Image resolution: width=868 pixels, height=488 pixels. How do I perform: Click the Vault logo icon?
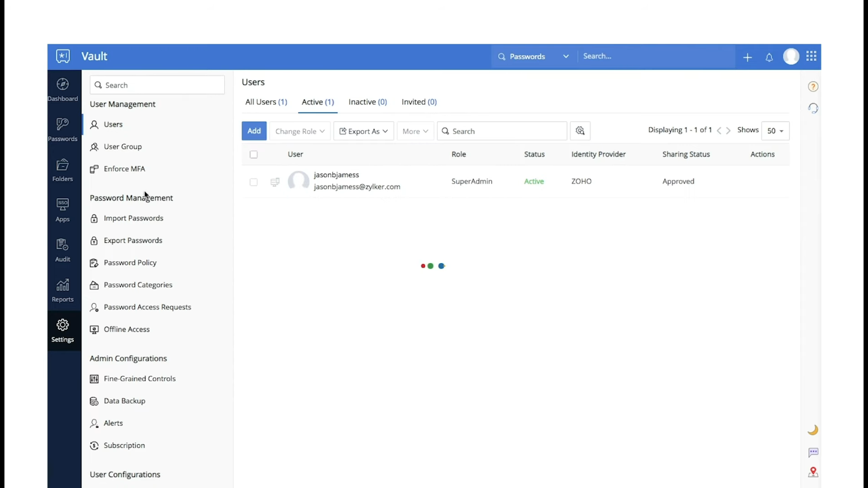[x=63, y=57]
